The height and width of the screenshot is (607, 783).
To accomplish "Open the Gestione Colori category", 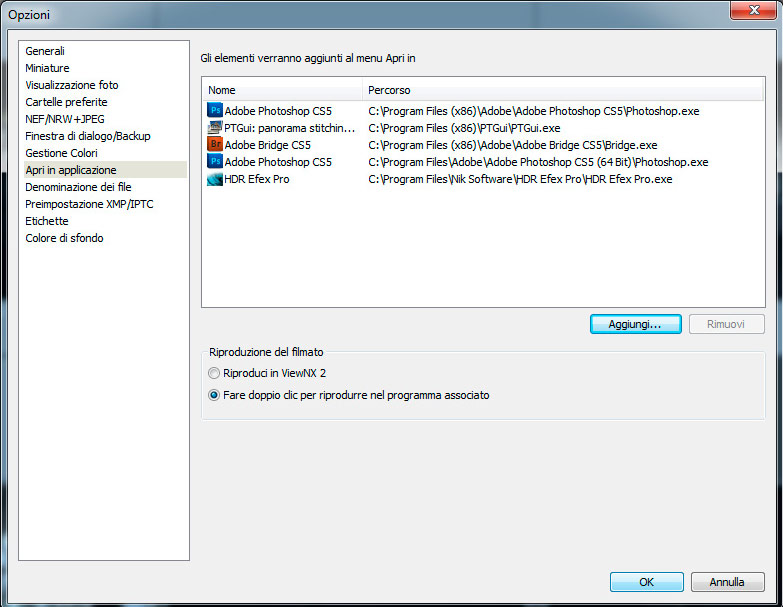I will [61, 153].
